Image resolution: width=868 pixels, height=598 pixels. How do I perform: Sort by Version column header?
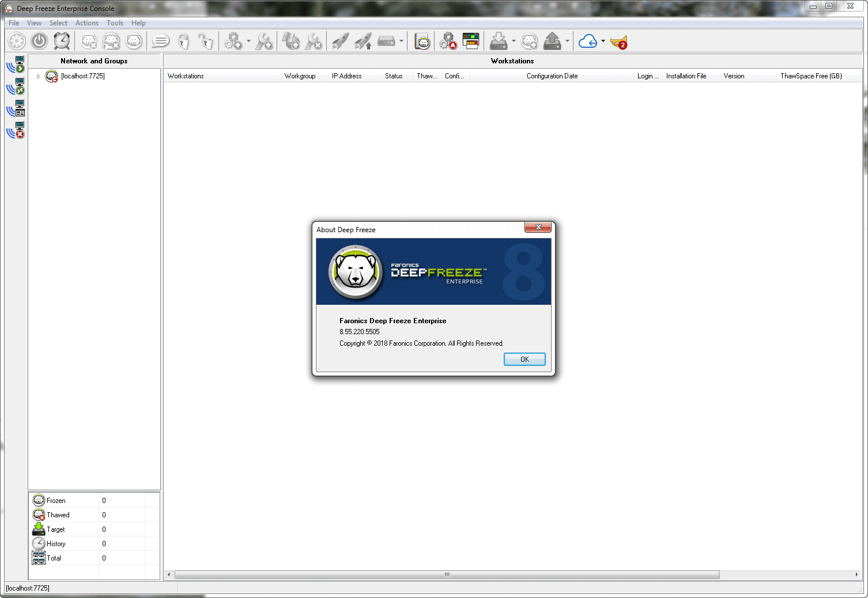[748, 76]
